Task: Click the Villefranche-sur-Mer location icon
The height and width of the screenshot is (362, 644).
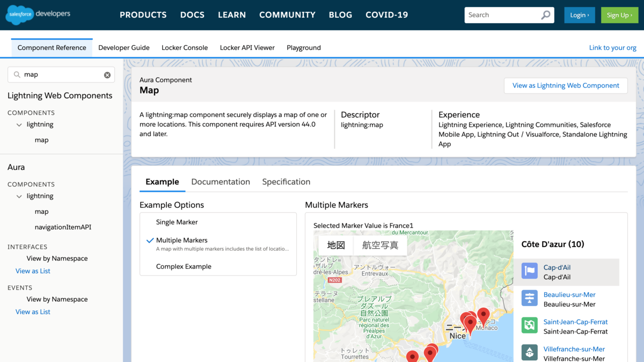Action: [x=530, y=352]
